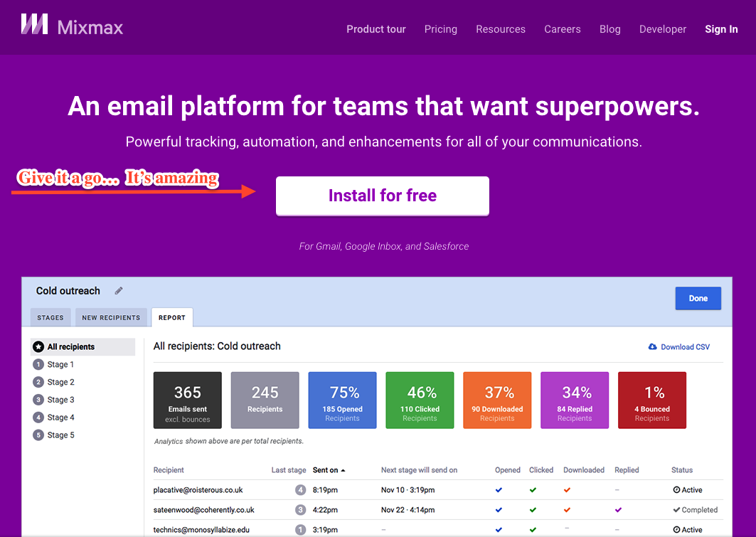Click blue Opened checkmark for placative@roisterous.co.uk
Viewport: 756px width, 537px height.
[x=499, y=490]
